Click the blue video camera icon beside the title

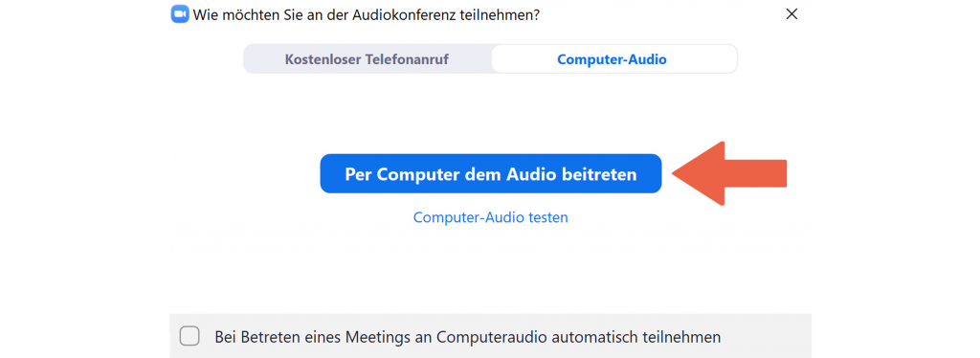[x=180, y=14]
